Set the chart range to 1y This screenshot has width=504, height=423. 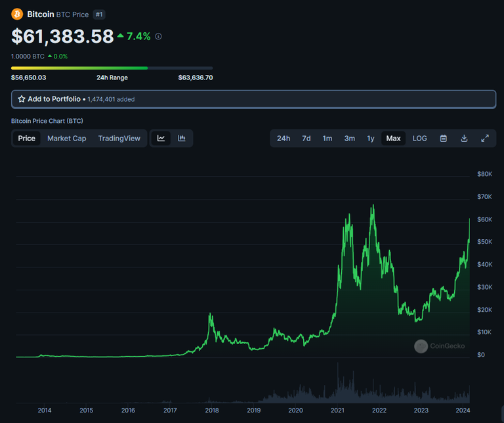click(x=371, y=139)
